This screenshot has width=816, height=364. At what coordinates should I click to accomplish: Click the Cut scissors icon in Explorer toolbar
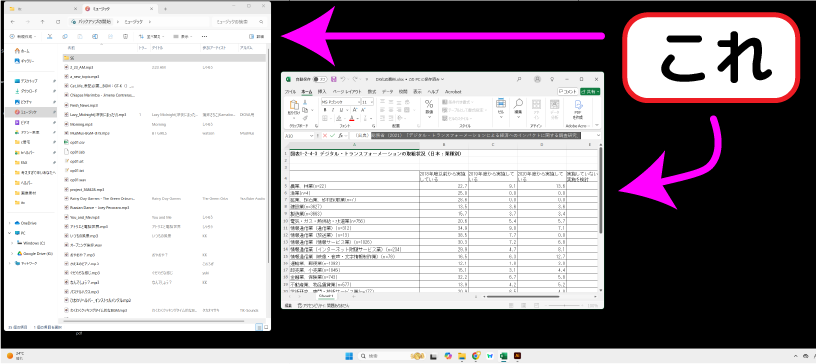click(49, 36)
